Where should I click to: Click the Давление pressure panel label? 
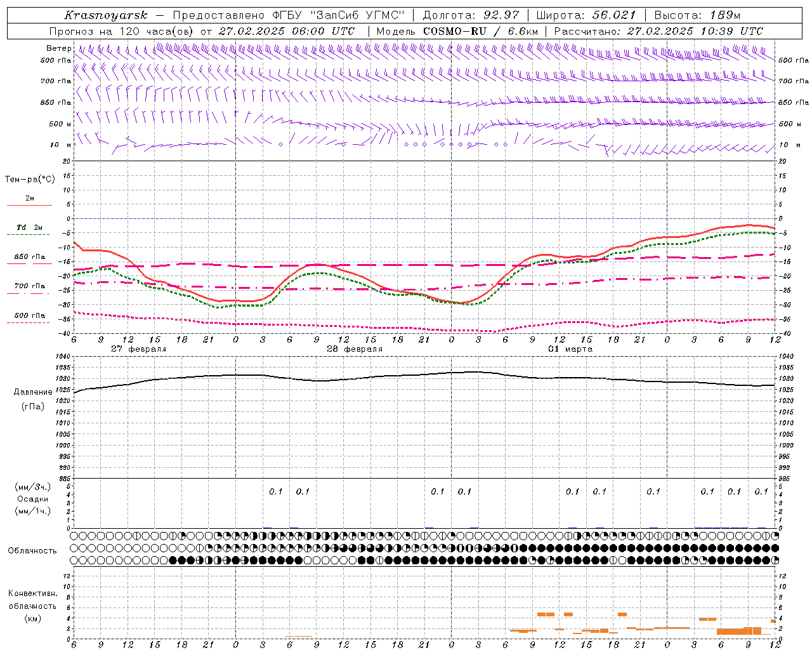33,392
